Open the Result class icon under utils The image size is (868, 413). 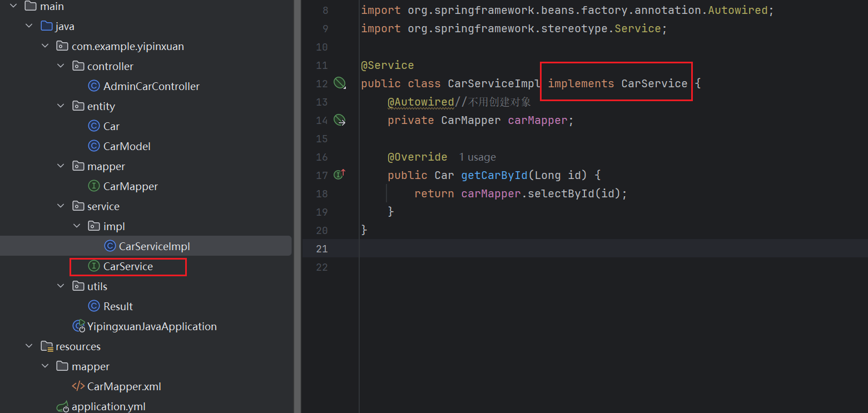94,306
